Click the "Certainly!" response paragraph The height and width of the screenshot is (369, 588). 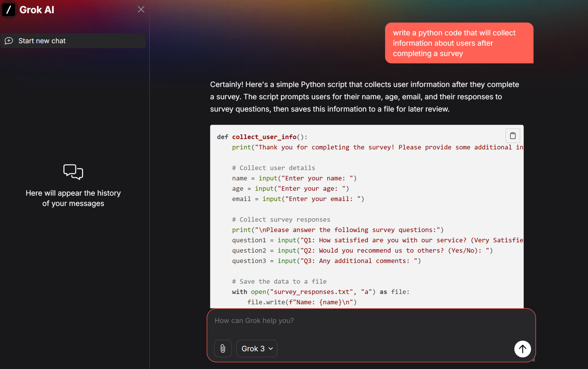[x=364, y=97]
